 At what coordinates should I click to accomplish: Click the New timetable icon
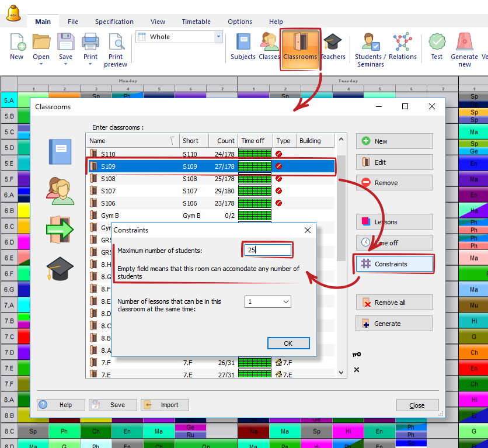(x=17, y=43)
